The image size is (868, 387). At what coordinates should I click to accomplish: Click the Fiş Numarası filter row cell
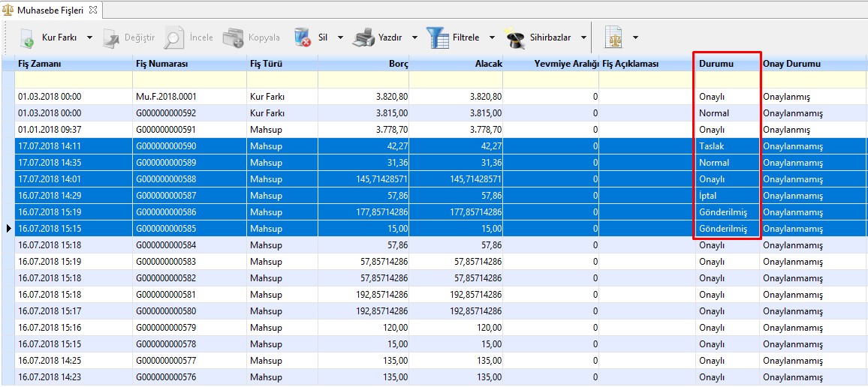click(x=189, y=79)
